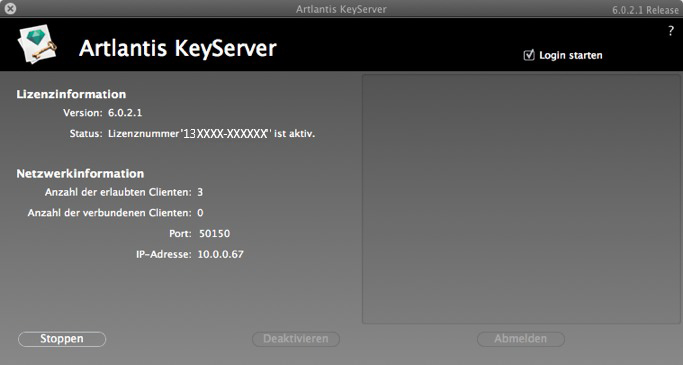Screen dimensions: 683x365
Task: Click the Artlantis KeyServer gem-and-key logo
Action: [37, 44]
